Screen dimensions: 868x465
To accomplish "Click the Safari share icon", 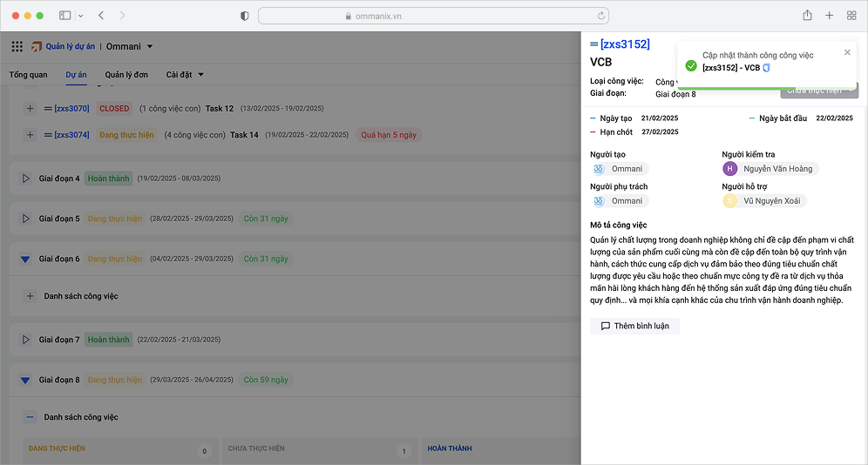I will pyautogui.click(x=807, y=16).
